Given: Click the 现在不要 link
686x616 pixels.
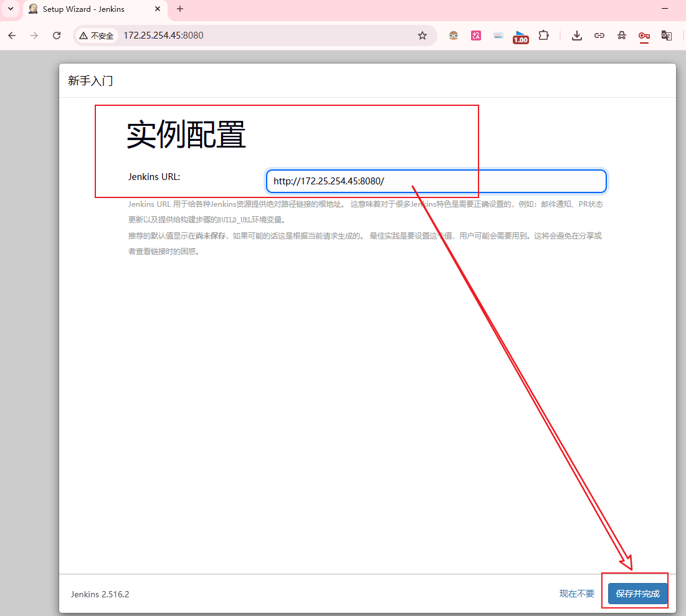Looking at the screenshot, I should coord(576,594).
